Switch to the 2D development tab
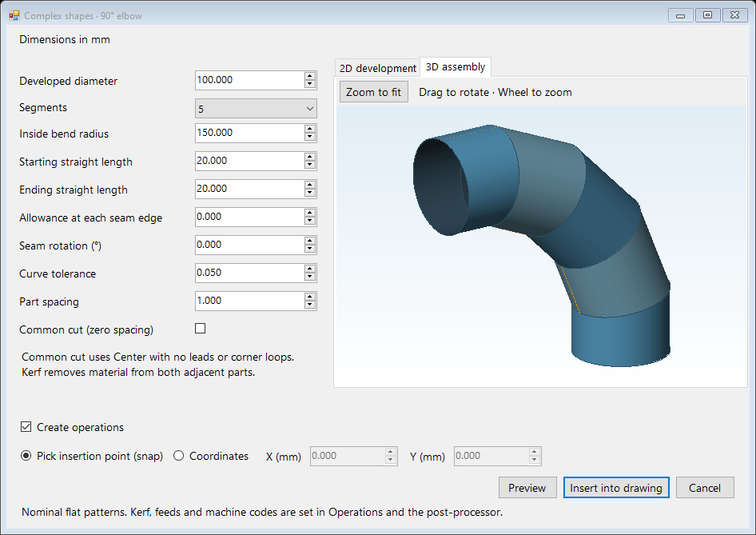This screenshot has width=756, height=535. tap(377, 68)
